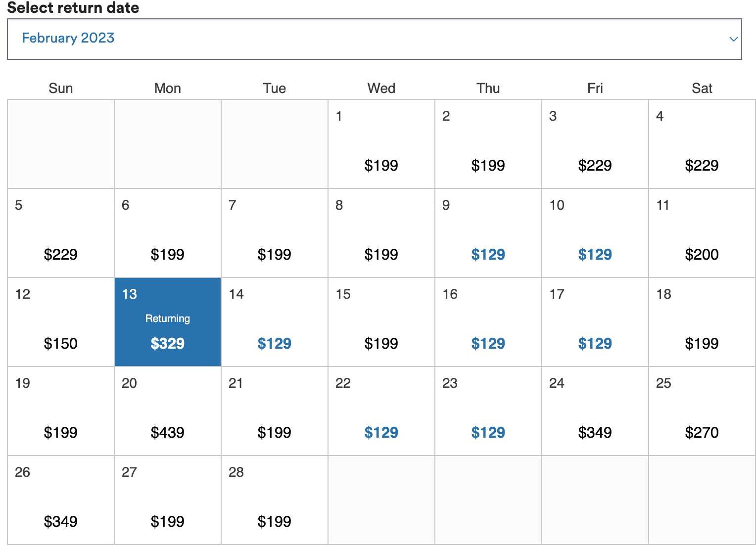This screenshot has width=756, height=548.
Task: Click the Select return date heading
Action: [x=74, y=8]
